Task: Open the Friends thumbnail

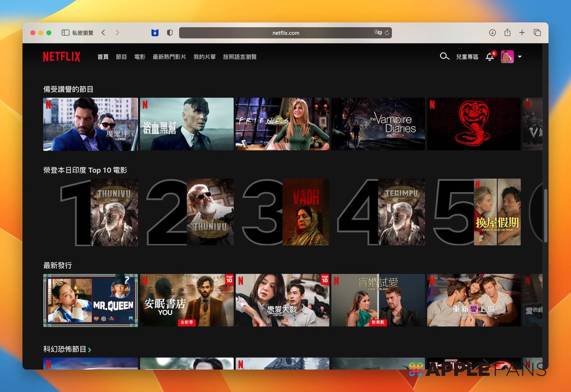Action: tap(282, 124)
